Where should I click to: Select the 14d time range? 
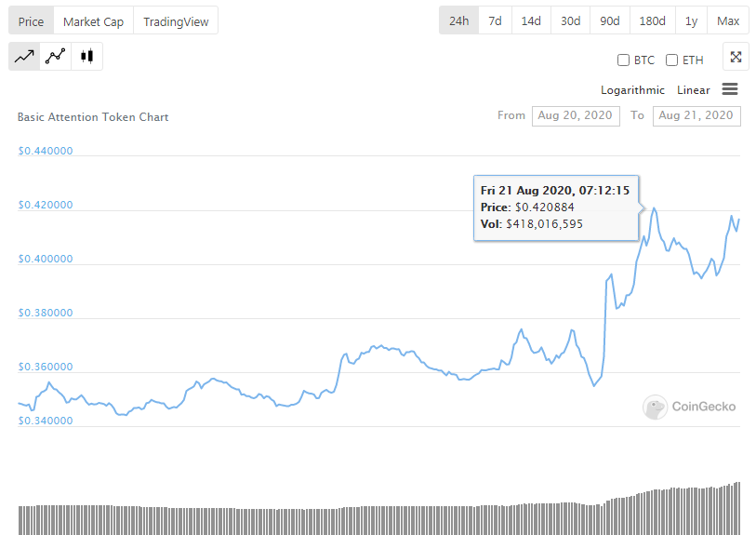531,20
